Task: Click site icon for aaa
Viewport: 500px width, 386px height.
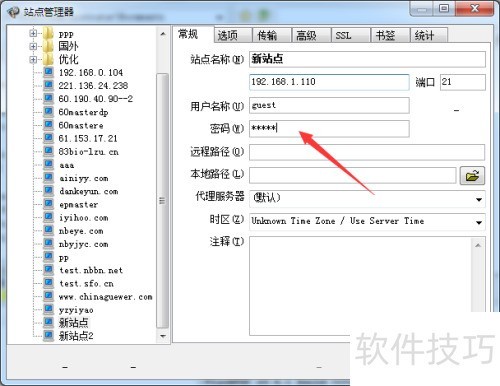Action: 48,165
